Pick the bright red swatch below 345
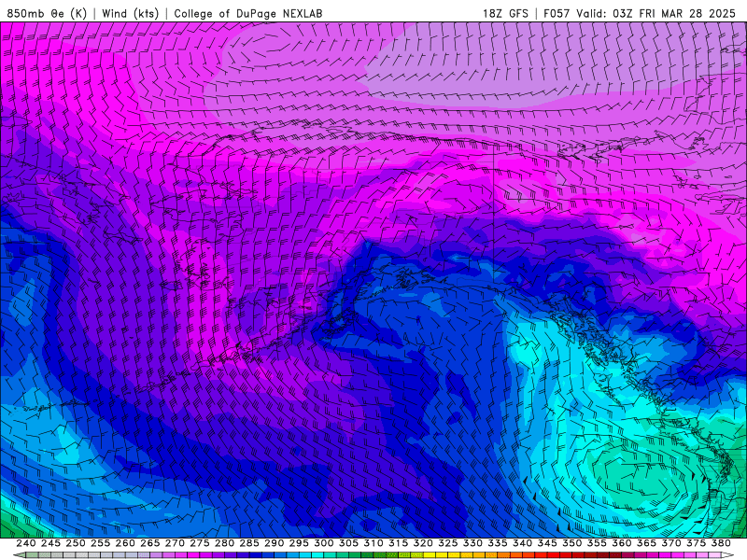The image size is (747, 560). tap(553, 555)
